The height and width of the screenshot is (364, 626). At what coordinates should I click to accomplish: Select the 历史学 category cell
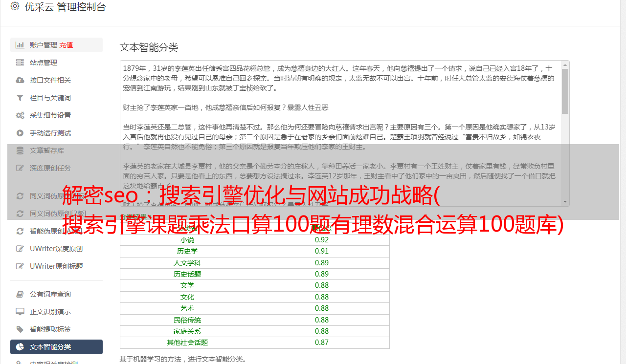(x=187, y=251)
